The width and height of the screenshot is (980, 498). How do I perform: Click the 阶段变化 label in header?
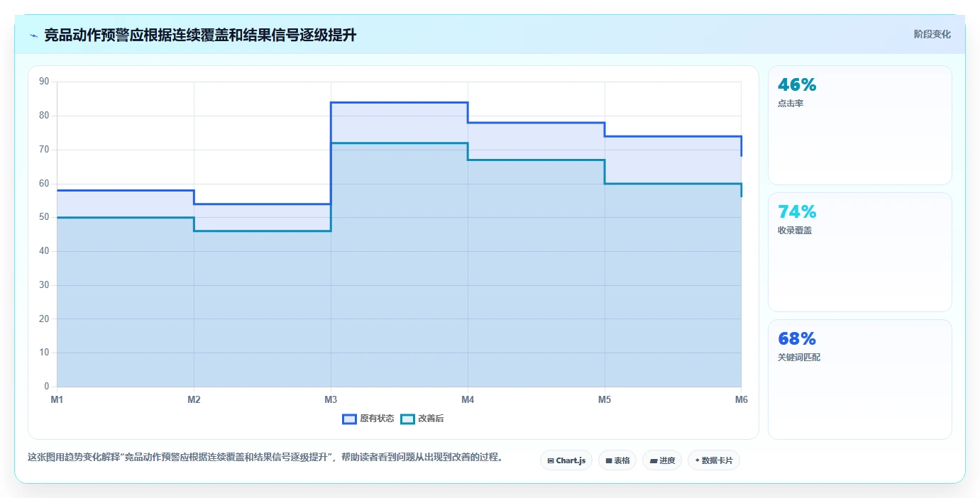click(x=932, y=34)
